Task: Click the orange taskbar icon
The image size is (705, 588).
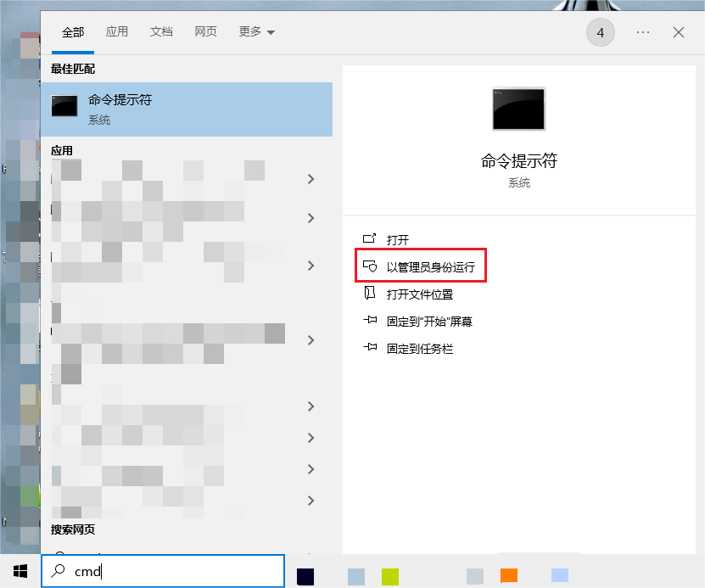Action: click(x=509, y=575)
